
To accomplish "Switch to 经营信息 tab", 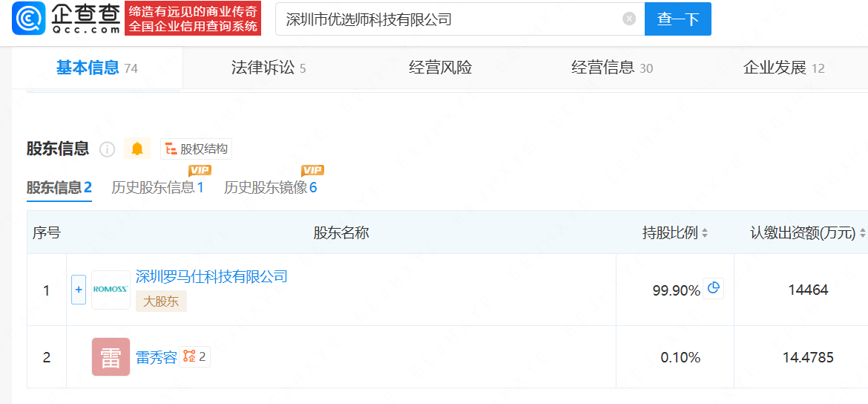I will [x=612, y=68].
